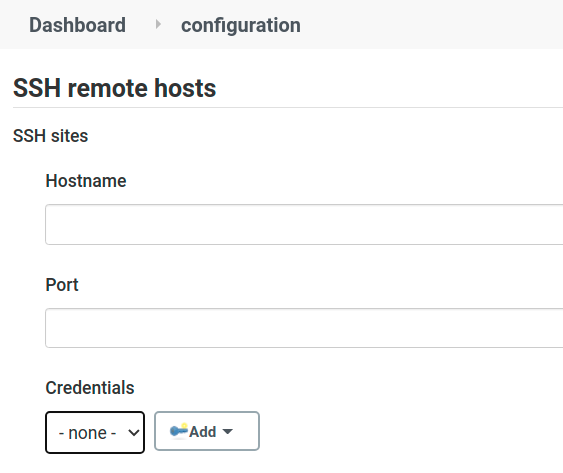The image size is (563, 473).
Task: Select the SSH remote hosts heading
Action: click(115, 88)
